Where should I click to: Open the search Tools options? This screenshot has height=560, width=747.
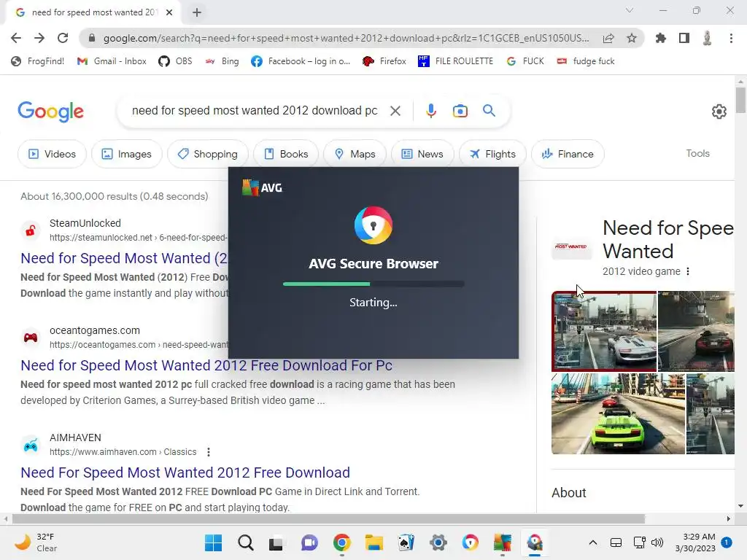(697, 153)
